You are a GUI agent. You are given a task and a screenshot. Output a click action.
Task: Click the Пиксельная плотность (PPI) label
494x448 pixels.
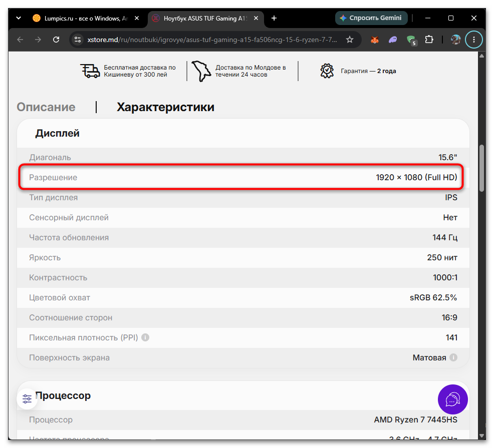tap(84, 337)
